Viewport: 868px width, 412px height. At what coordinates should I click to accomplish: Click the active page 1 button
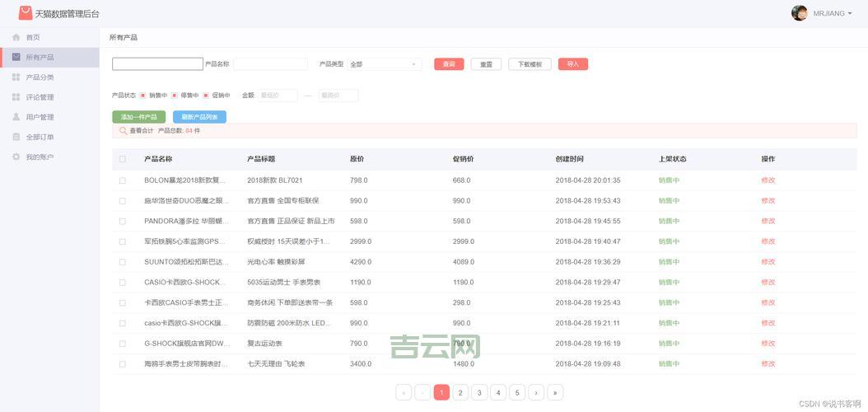(x=441, y=392)
